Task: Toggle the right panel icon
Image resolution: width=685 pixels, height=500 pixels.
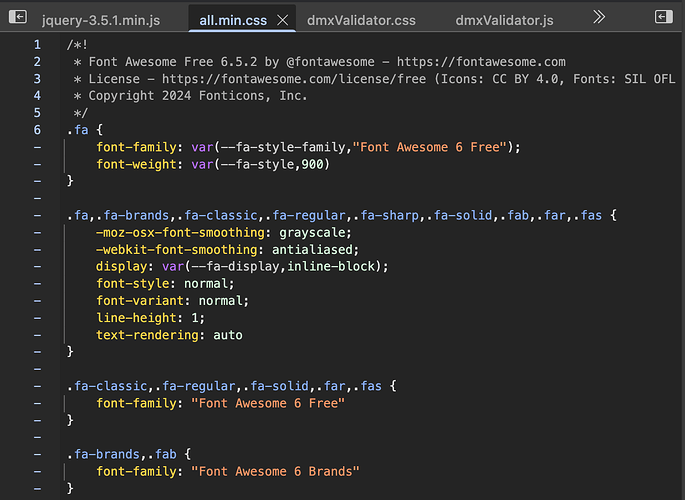Action: (x=662, y=17)
